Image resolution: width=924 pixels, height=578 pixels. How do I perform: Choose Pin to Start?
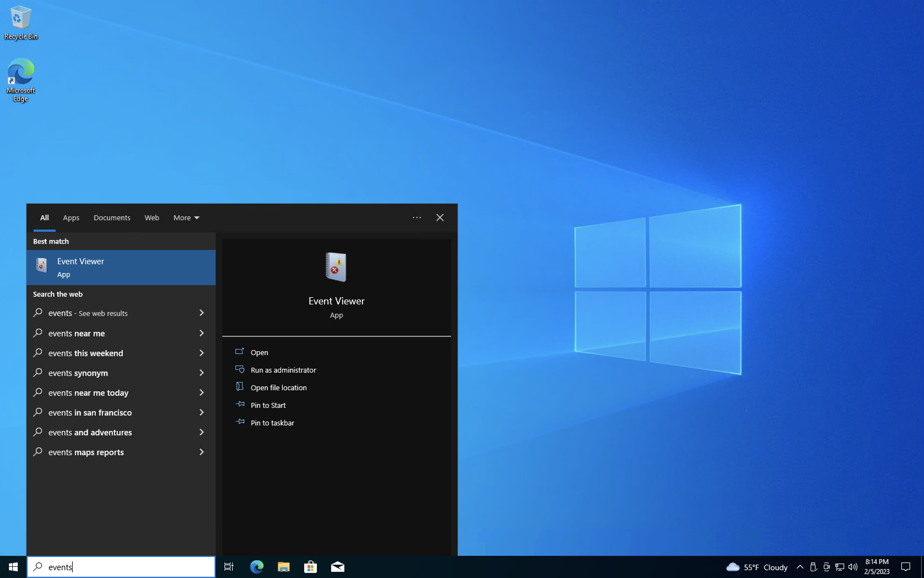[x=268, y=405]
